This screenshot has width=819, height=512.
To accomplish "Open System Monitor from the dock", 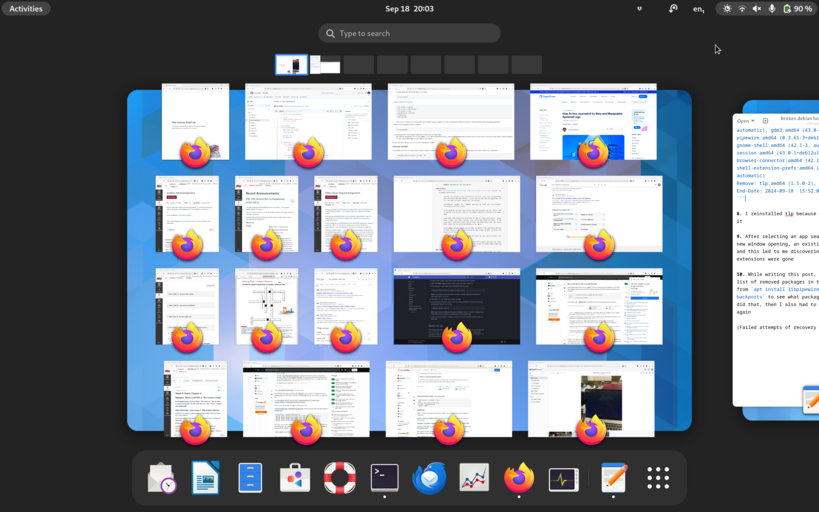I will pyautogui.click(x=564, y=479).
